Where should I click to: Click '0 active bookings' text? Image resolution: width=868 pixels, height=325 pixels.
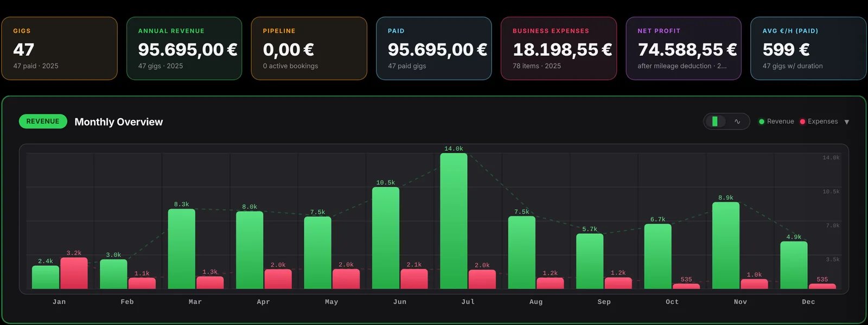[290, 66]
